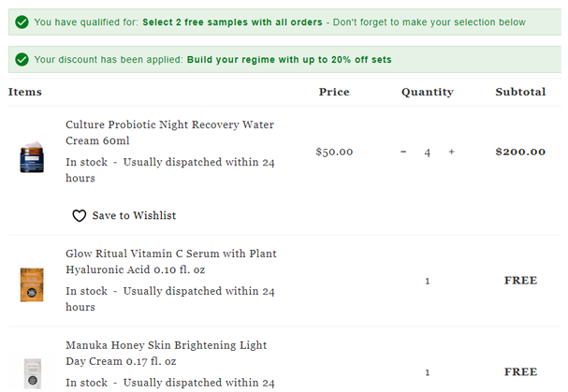
Task: Open the Manuka Honey Day Cream thumbnail
Action: [33, 373]
